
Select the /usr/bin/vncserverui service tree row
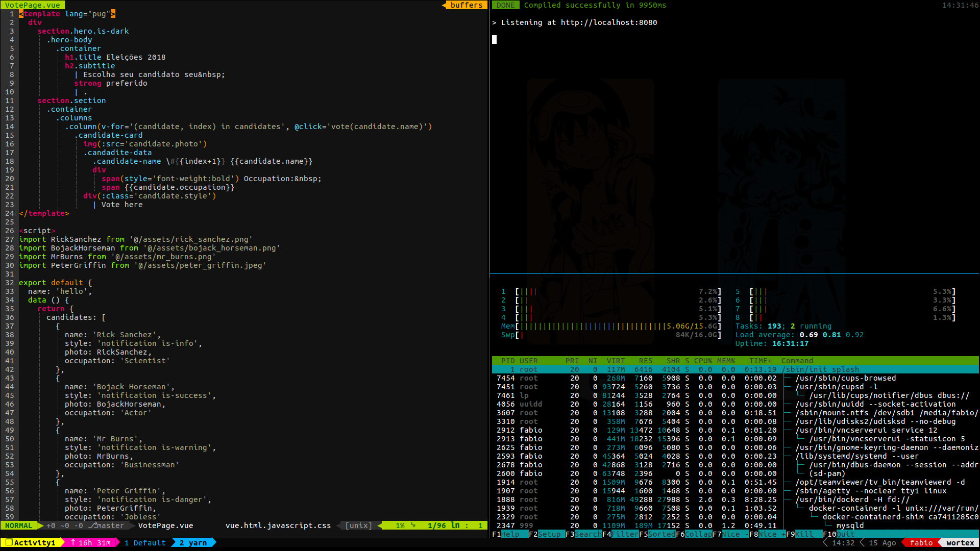[x=866, y=430]
